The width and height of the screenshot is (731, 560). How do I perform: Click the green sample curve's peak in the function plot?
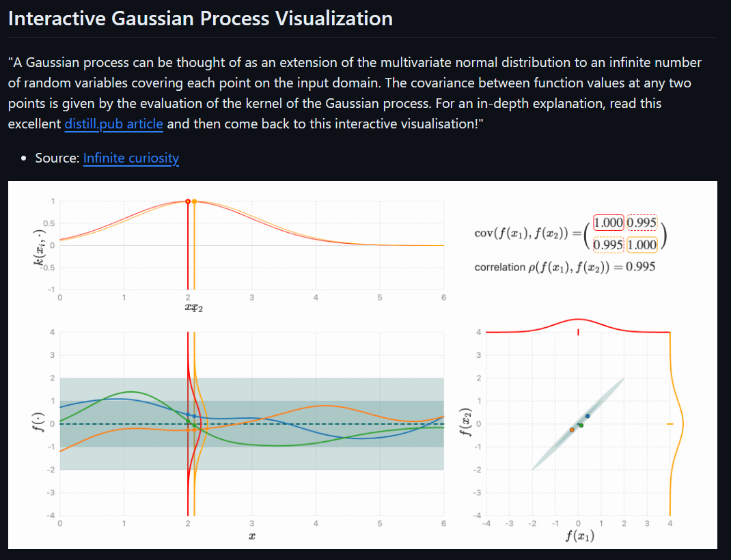(130, 391)
